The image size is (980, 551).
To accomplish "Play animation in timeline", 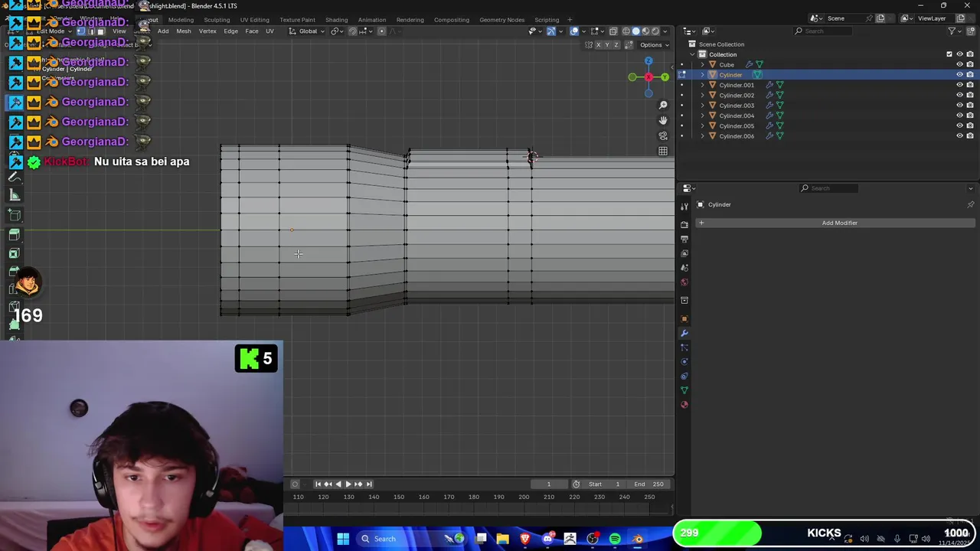I will pos(348,484).
